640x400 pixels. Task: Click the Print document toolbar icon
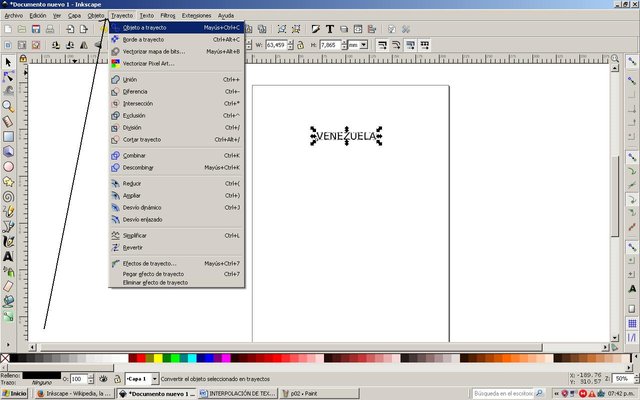[50, 29]
